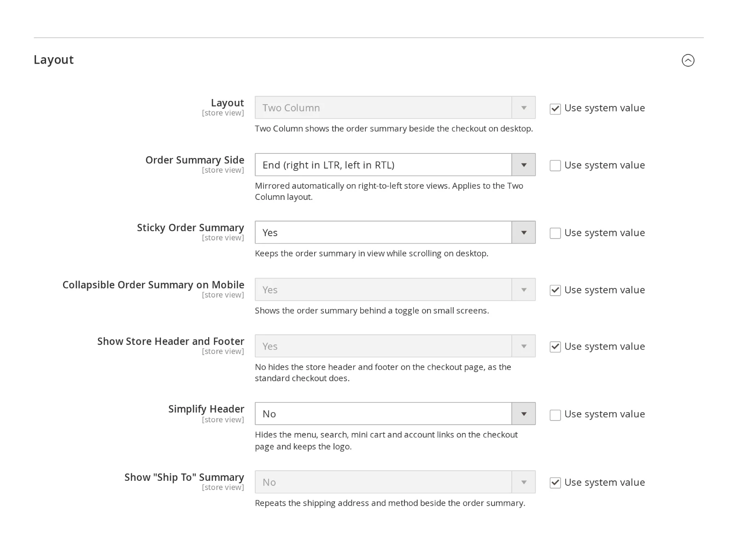Uncheck Use system value for Show "Ship To" Summary
This screenshot has height=560, width=737.
pos(555,483)
